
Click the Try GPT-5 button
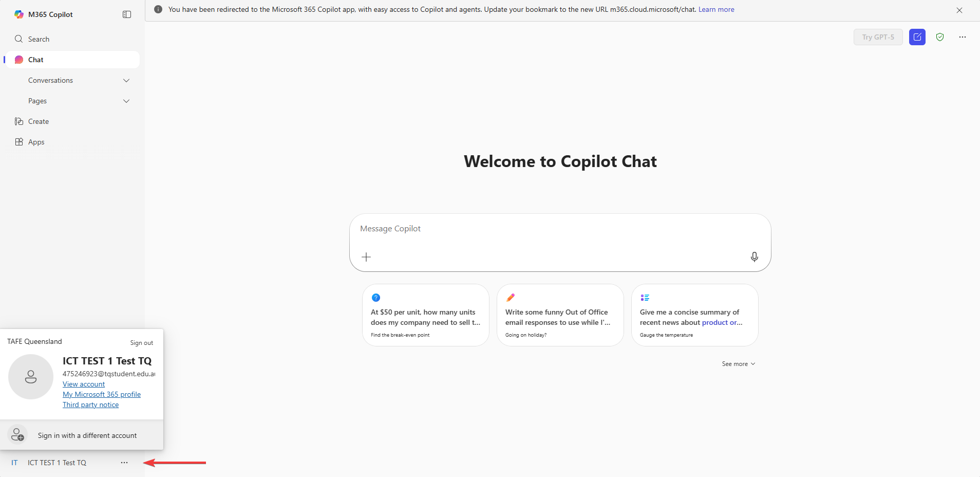[x=878, y=37]
